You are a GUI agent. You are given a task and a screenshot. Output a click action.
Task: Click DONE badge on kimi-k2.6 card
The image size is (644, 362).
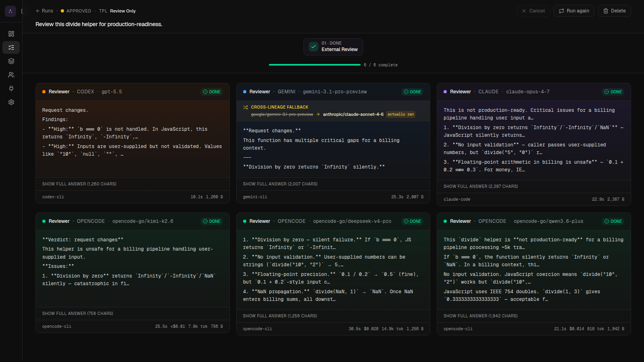point(212,221)
